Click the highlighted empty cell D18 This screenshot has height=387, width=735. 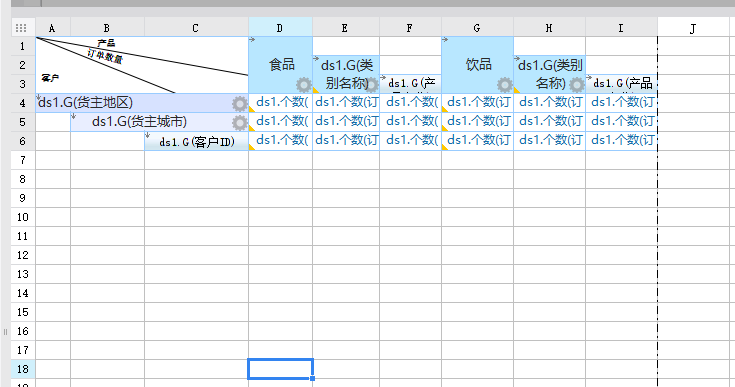point(280,369)
